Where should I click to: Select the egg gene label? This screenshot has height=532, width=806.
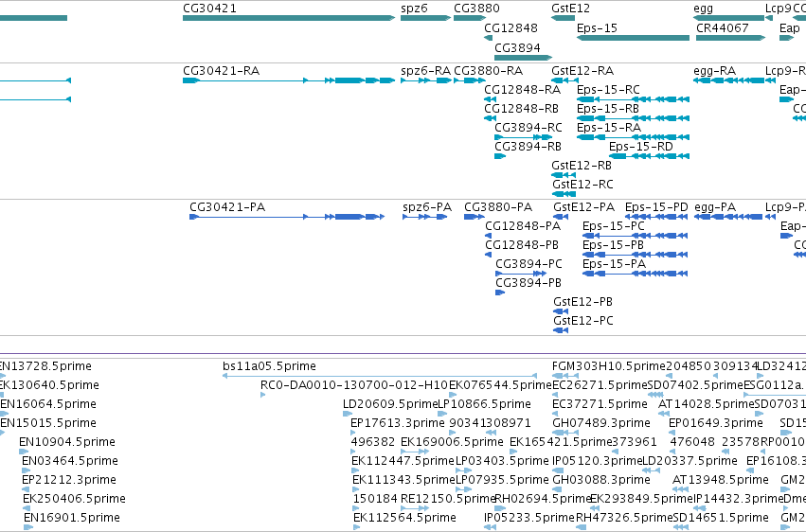click(x=703, y=9)
